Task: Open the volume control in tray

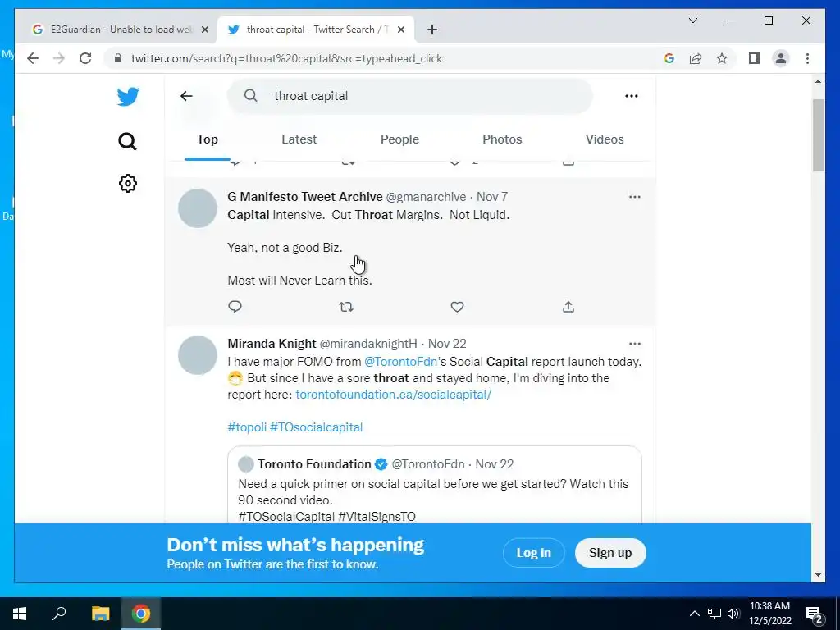Action: 733,614
